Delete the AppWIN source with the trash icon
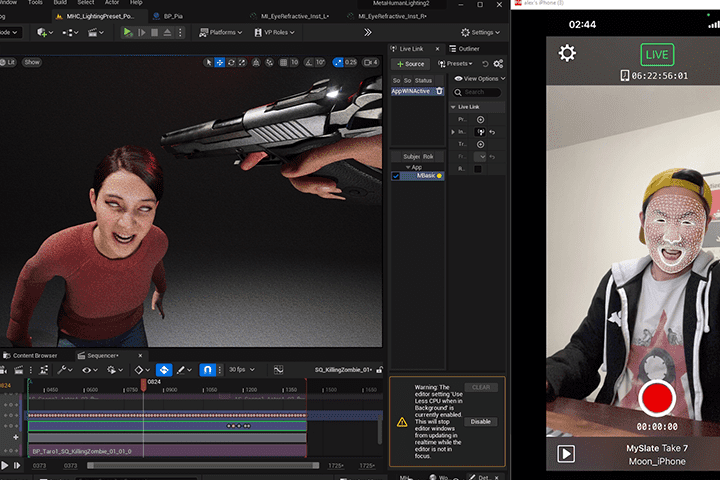This screenshot has width=720, height=480. [439, 91]
